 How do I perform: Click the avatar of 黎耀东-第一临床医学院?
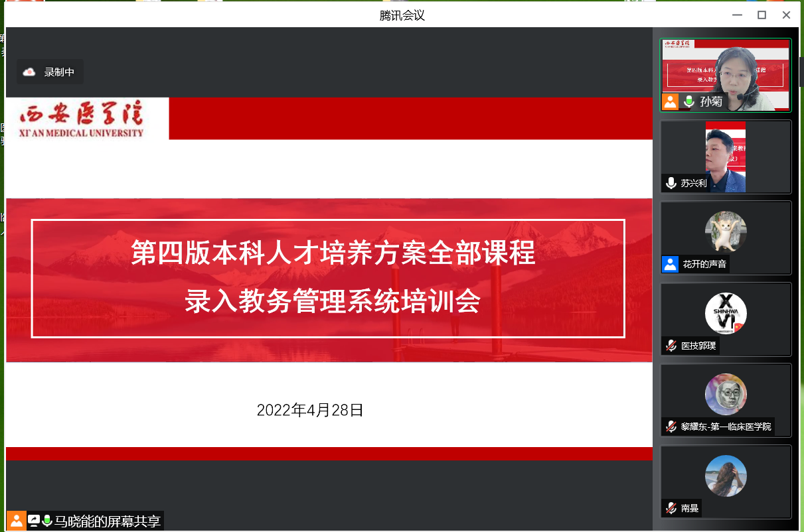pos(726,395)
